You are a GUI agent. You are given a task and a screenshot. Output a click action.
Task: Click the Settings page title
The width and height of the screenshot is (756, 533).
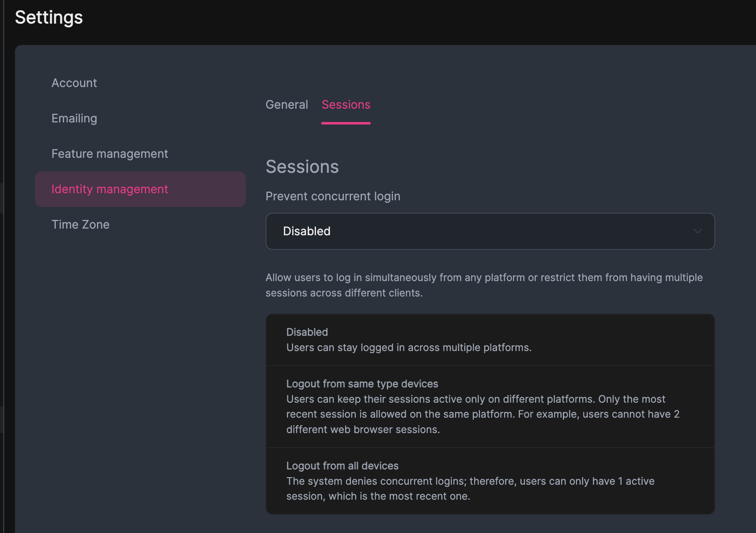[49, 17]
